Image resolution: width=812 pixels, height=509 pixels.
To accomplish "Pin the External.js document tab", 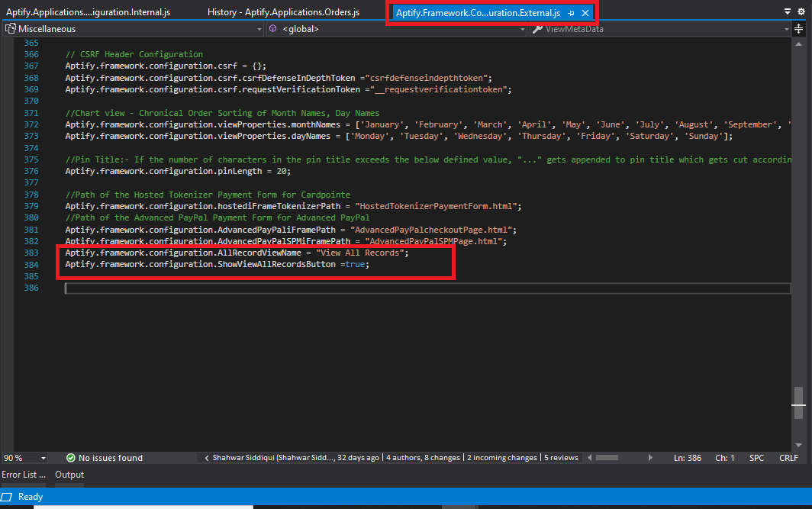I will (571, 13).
